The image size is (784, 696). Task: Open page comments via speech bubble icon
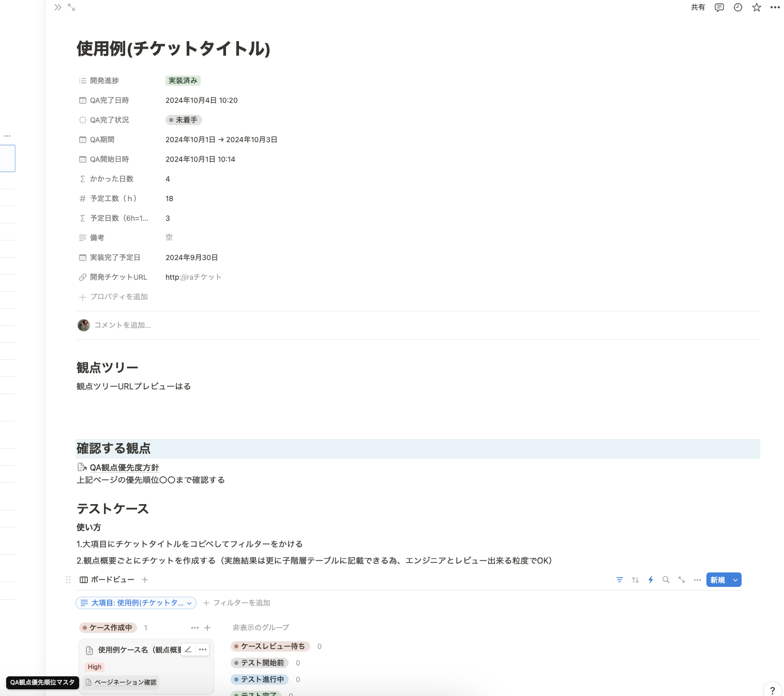pyautogui.click(x=719, y=7)
